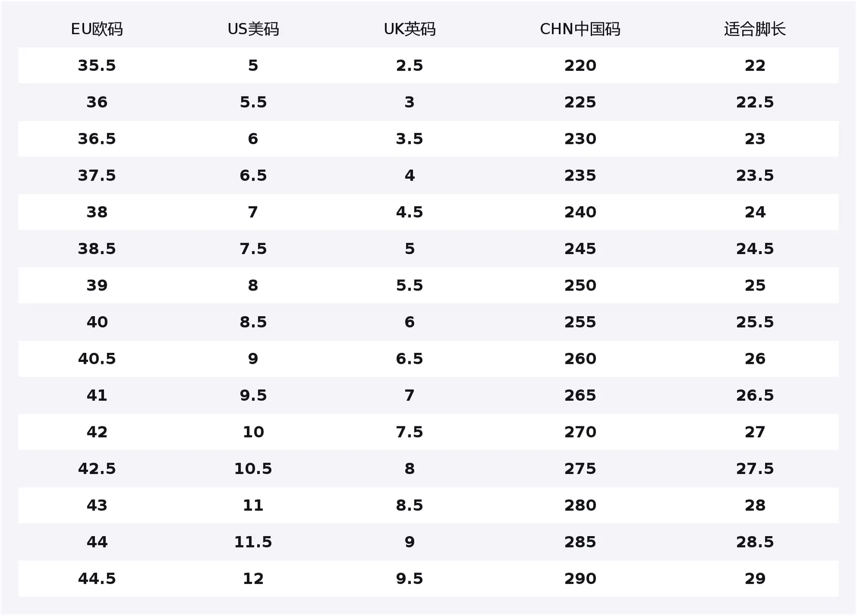Image resolution: width=857 pixels, height=616 pixels.
Task: Select US size 10 cell
Action: (253, 432)
